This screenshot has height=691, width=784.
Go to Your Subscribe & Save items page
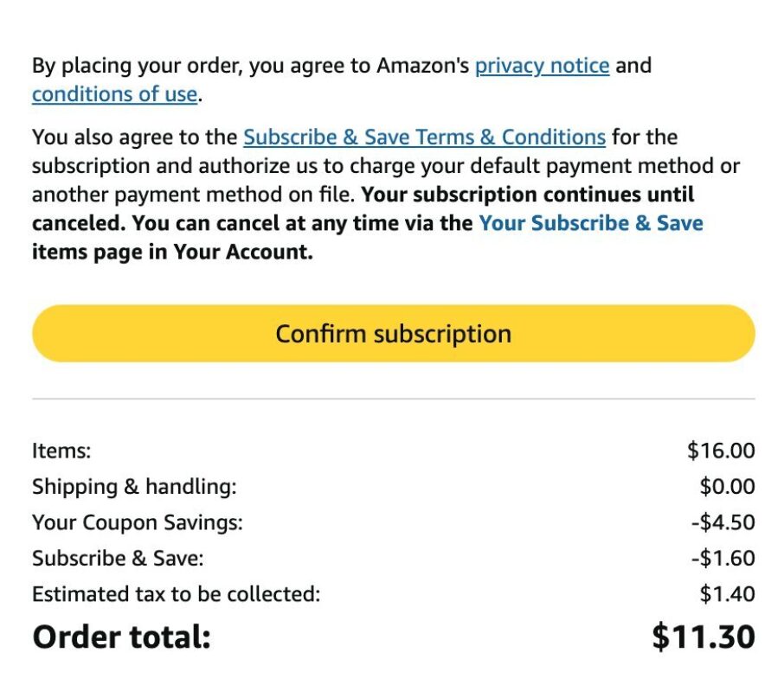pos(591,223)
